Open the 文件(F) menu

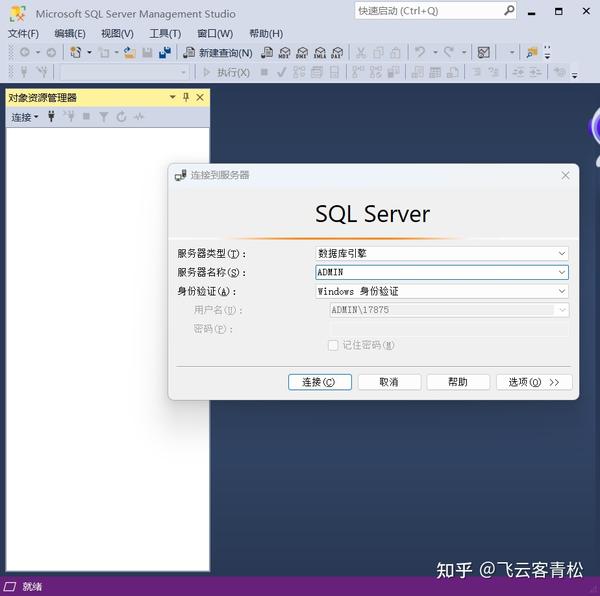click(x=23, y=34)
